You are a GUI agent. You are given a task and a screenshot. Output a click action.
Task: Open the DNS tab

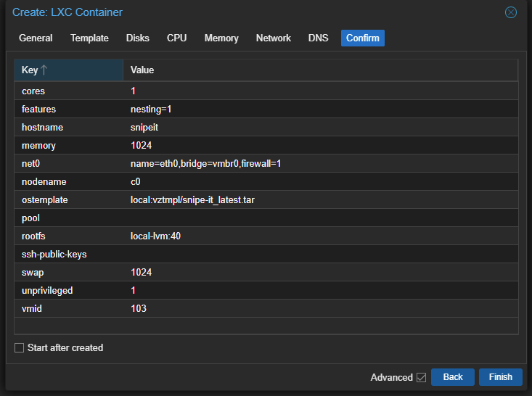[318, 38]
